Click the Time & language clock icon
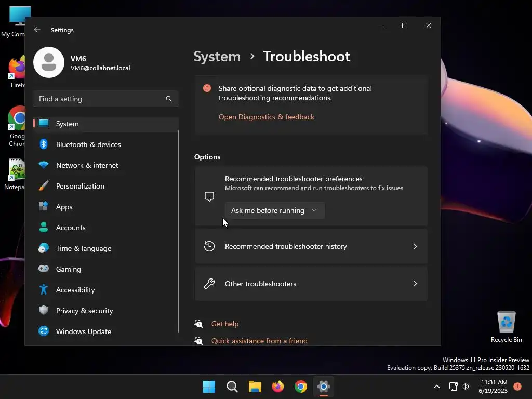The height and width of the screenshot is (399, 532). (44, 248)
